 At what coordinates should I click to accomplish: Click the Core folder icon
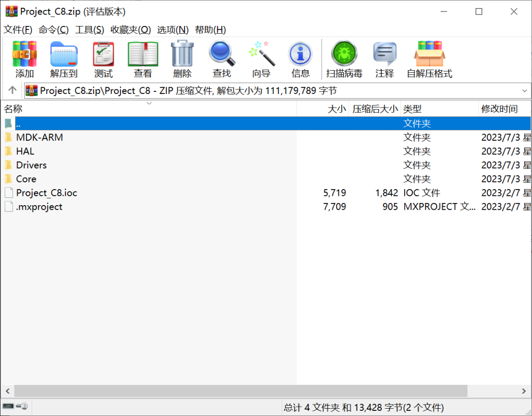pyautogui.click(x=8, y=179)
